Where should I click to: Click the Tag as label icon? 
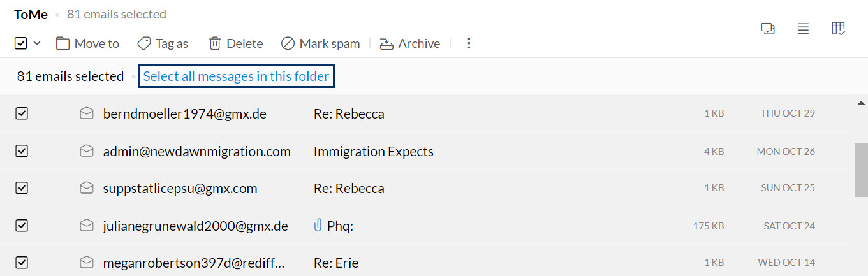[144, 43]
